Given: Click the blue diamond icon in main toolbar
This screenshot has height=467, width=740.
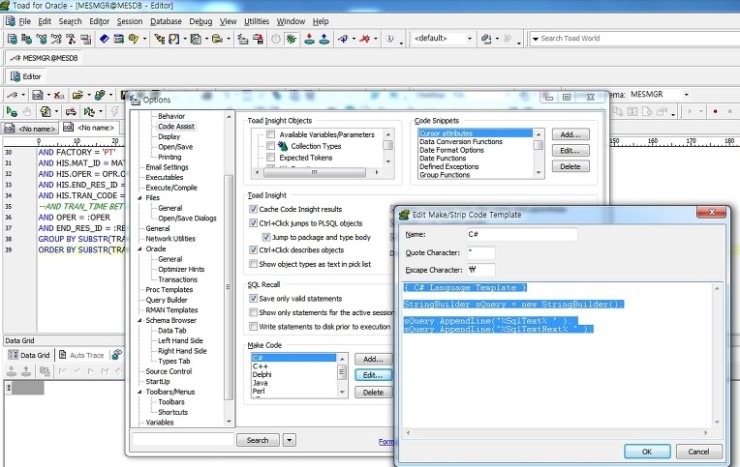Looking at the screenshot, I should pos(104,39).
